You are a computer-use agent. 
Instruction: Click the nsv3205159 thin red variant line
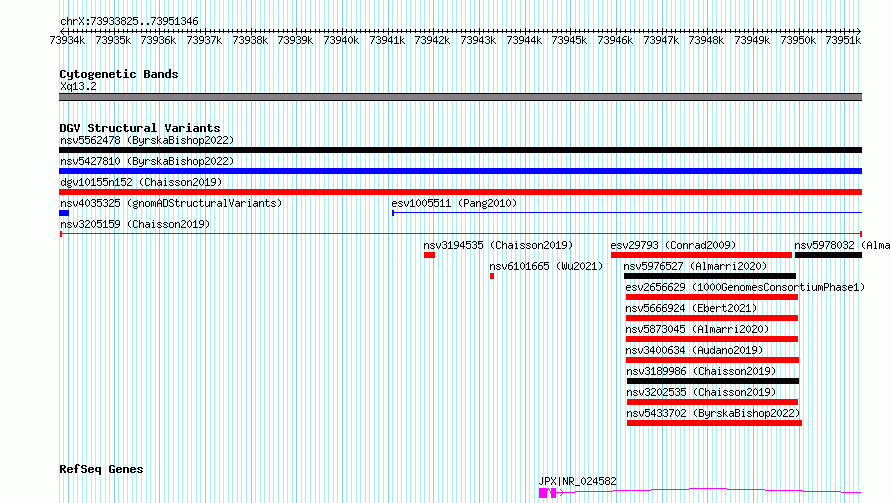(460, 234)
